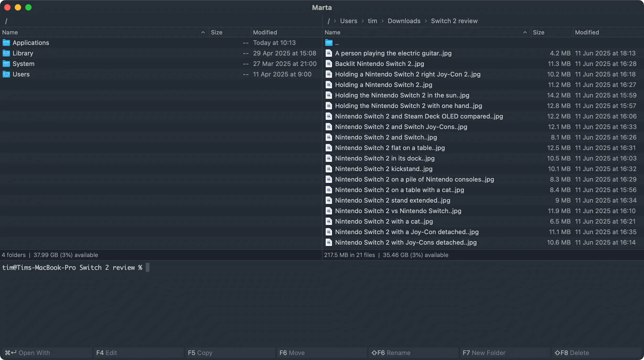Image resolution: width=644 pixels, height=360 pixels.
Task: Click the F8 Delete button
Action: click(x=572, y=353)
